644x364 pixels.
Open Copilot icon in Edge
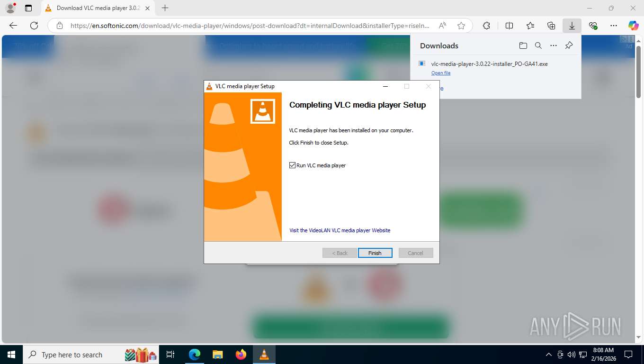[x=634, y=26]
